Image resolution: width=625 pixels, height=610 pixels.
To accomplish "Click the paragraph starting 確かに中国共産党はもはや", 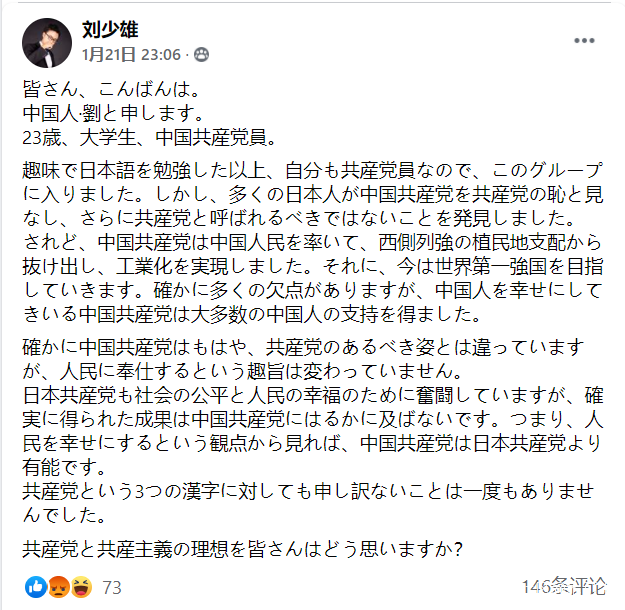I will click(x=312, y=348).
